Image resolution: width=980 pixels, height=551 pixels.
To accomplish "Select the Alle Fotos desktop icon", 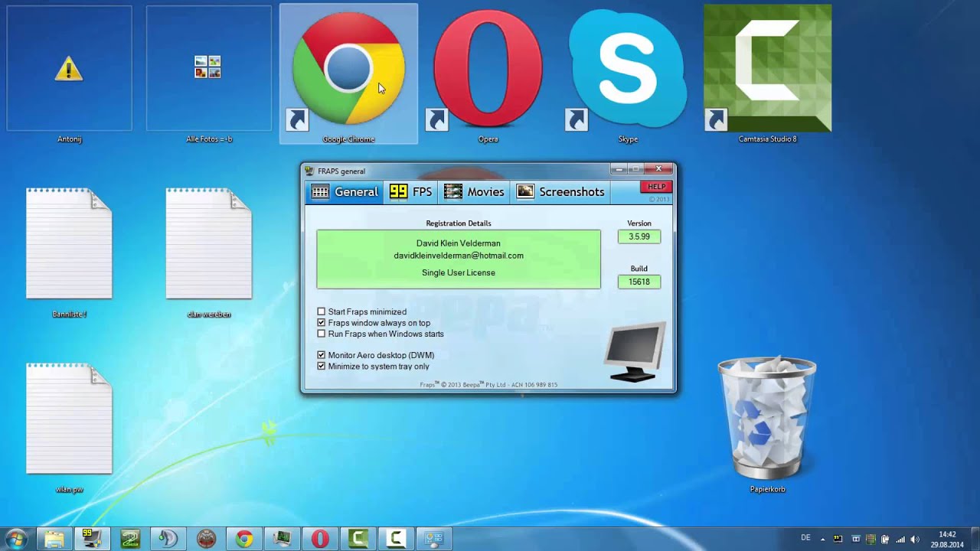I will tap(208, 73).
